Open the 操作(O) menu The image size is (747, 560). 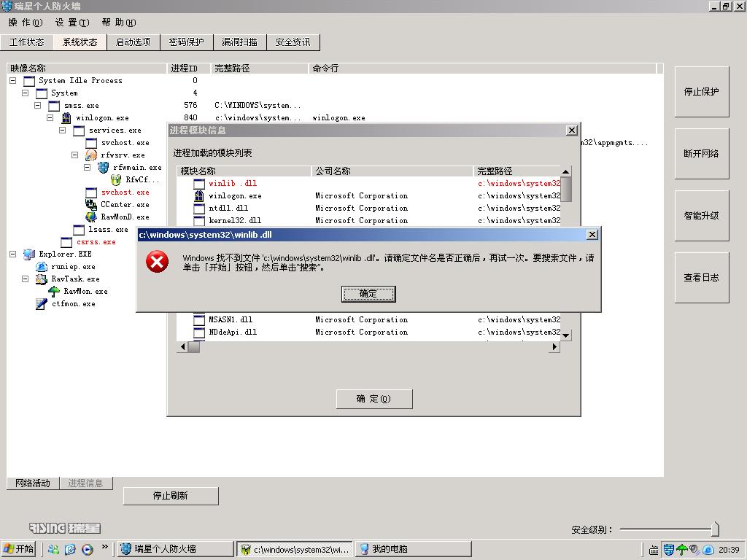(x=26, y=23)
